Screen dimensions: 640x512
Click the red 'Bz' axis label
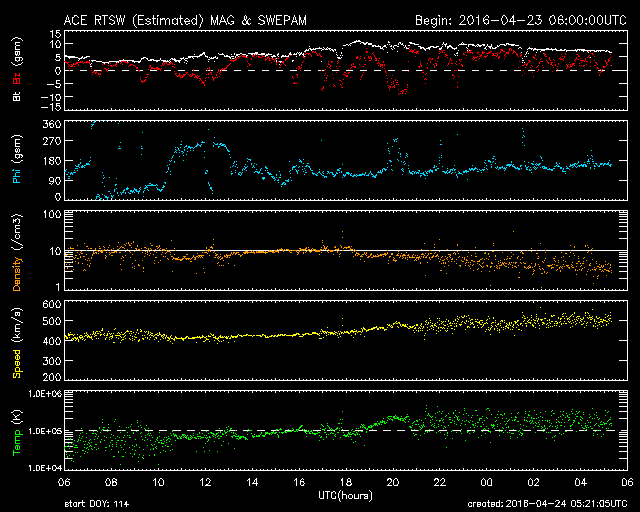pos(16,78)
